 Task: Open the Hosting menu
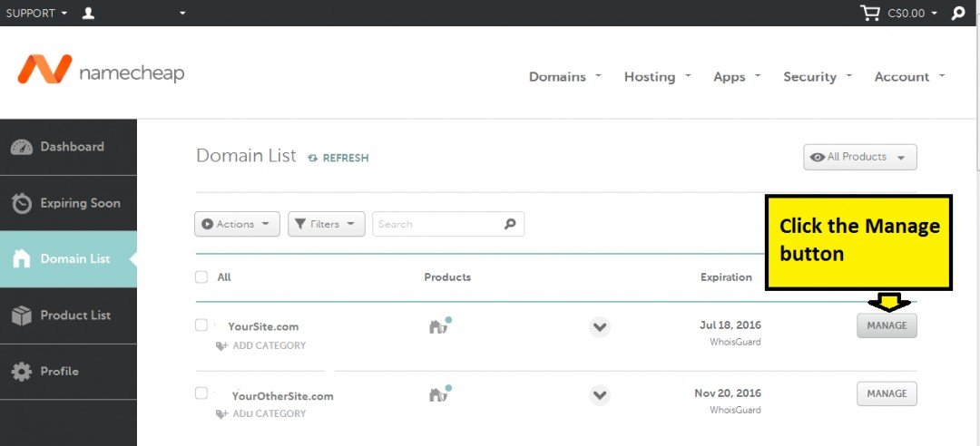pyautogui.click(x=658, y=77)
